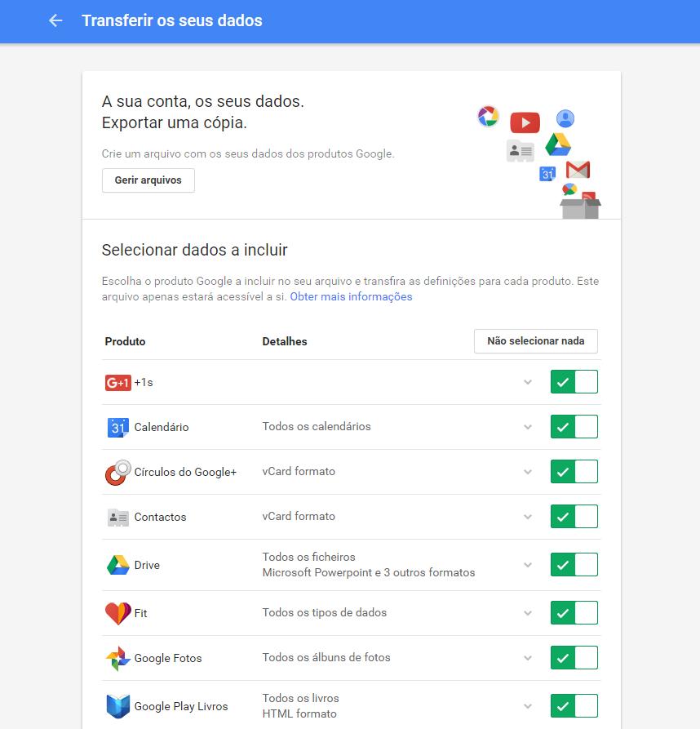Click the Calendário calendar icon
Screen dimensions: 700x729
click(x=117, y=427)
